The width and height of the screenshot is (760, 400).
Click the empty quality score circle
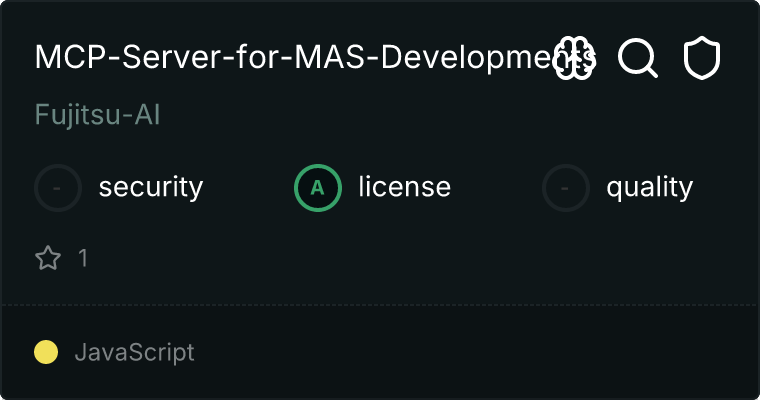[566, 188]
